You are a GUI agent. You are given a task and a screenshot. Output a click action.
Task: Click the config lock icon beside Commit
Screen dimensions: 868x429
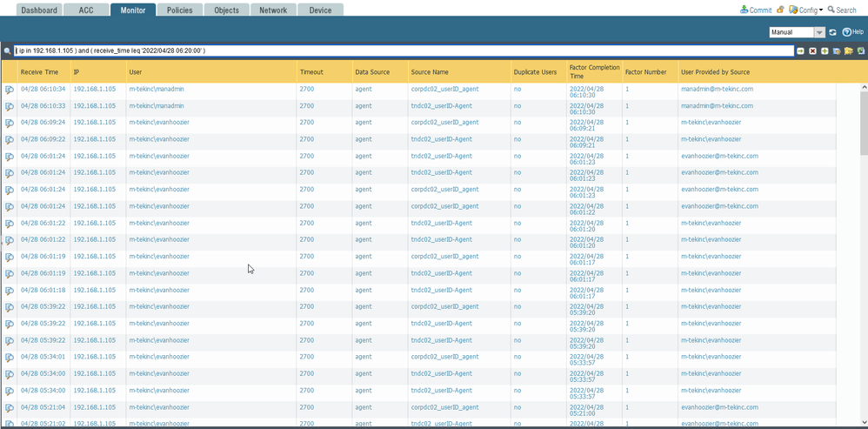click(780, 10)
